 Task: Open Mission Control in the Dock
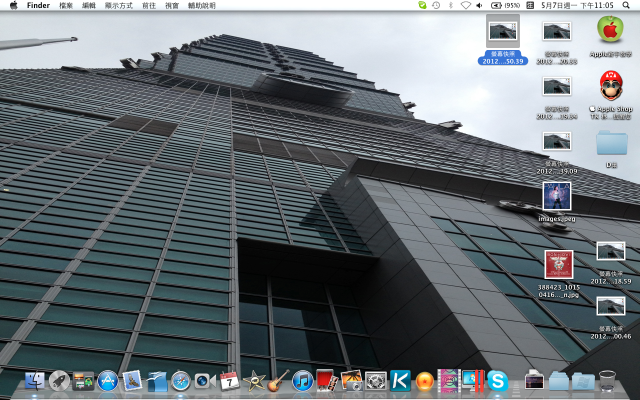point(83,381)
